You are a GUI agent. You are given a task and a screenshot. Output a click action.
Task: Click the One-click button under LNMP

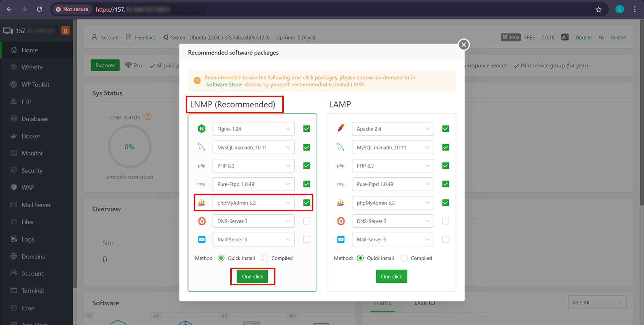click(253, 276)
